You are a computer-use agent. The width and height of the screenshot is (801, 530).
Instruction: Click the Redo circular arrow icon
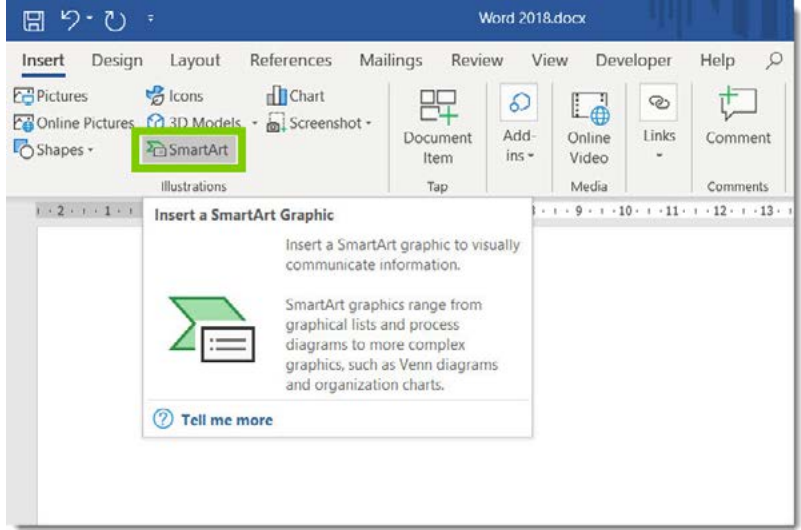pyautogui.click(x=115, y=21)
